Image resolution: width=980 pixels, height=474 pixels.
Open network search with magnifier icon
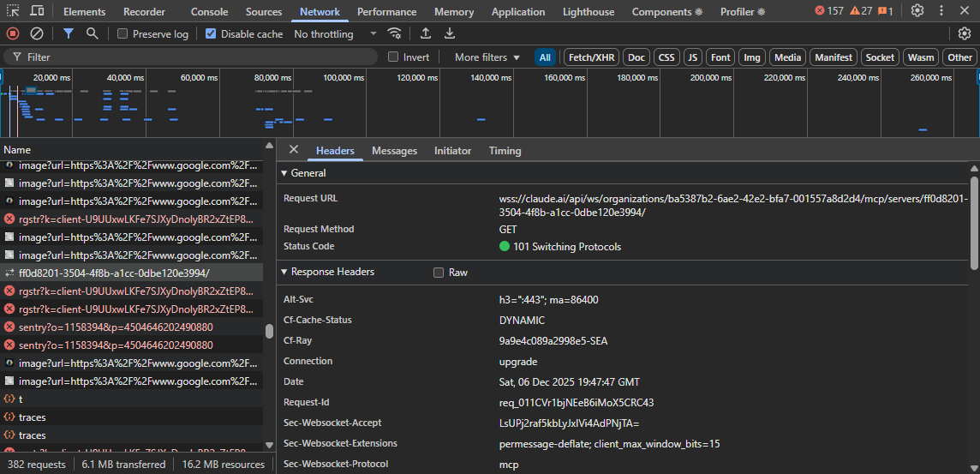[92, 33]
